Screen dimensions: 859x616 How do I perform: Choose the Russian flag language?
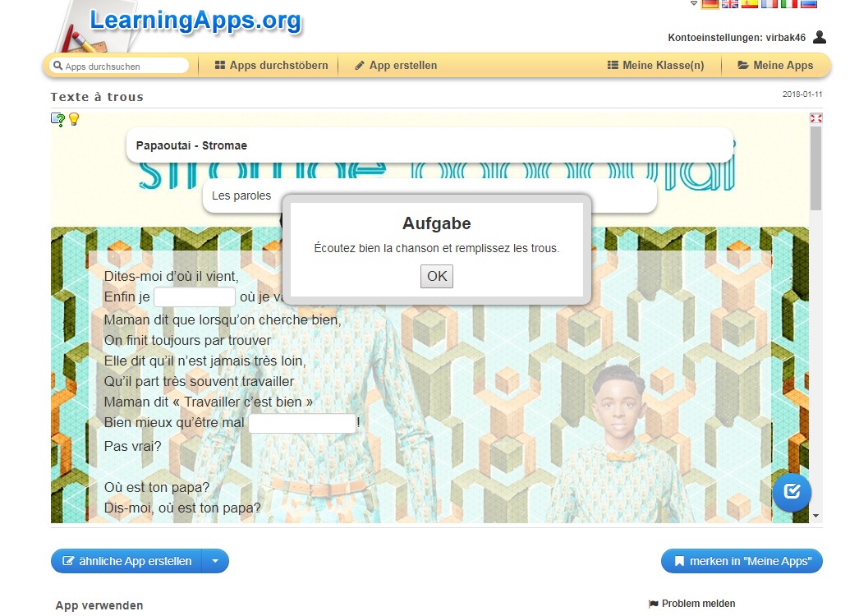pyautogui.click(x=809, y=3)
